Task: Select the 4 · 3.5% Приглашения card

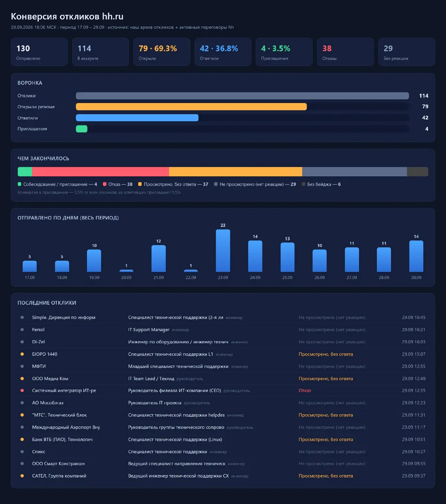Action: [x=284, y=52]
